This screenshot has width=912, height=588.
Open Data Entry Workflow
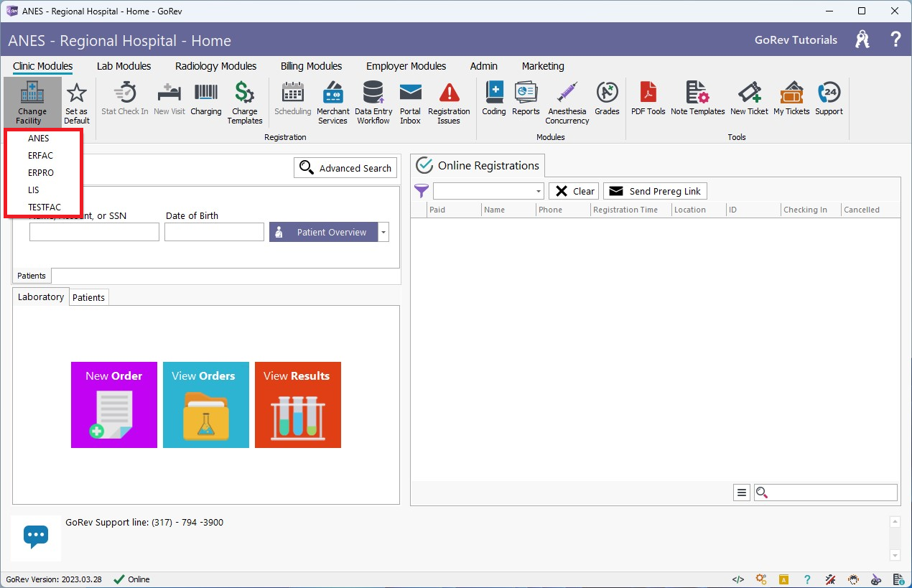[x=373, y=103]
